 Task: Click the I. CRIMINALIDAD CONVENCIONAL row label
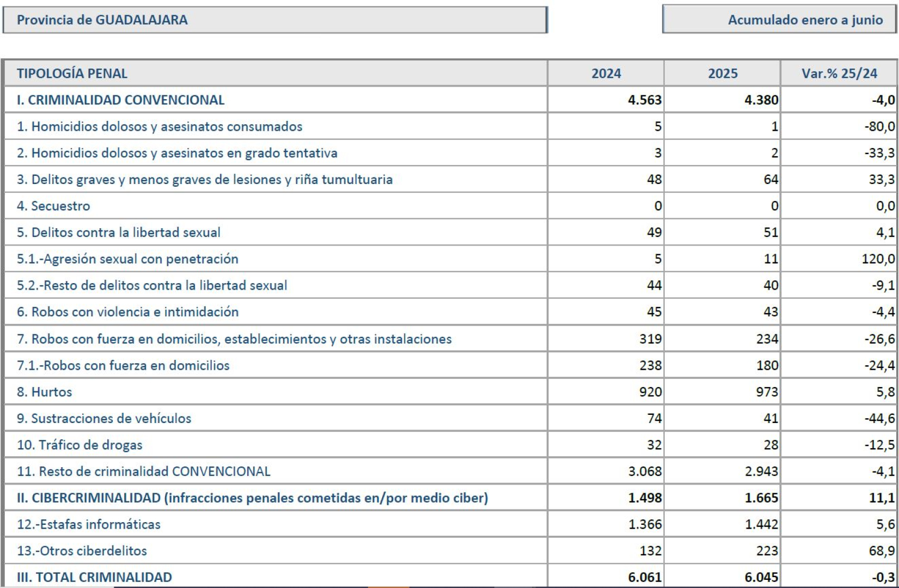tap(120, 100)
